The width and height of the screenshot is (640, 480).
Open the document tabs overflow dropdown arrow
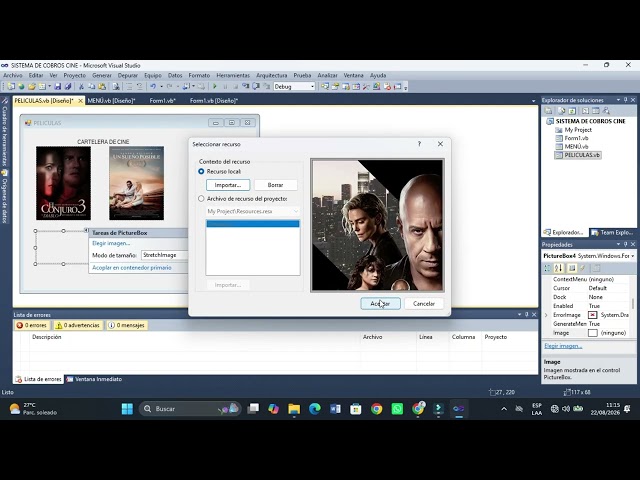[533, 101]
